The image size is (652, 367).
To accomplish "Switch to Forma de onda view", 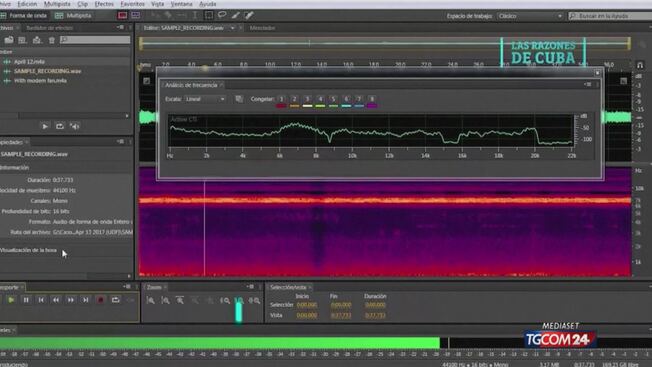I will pos(24,15).
